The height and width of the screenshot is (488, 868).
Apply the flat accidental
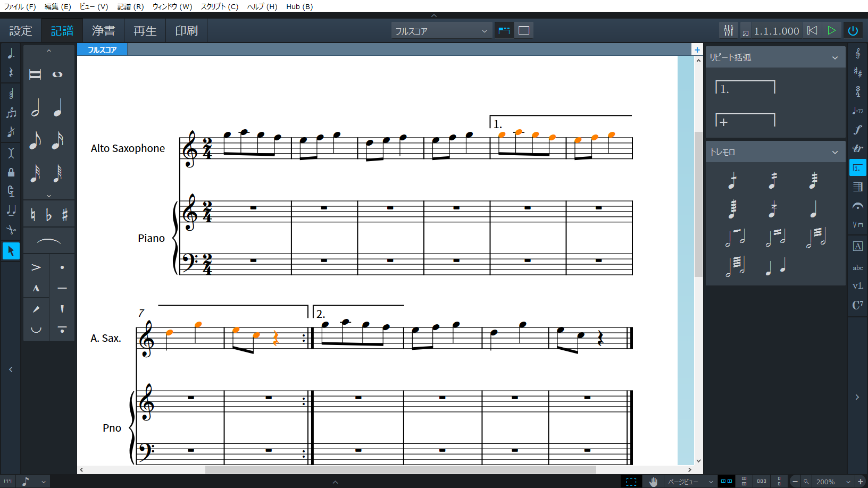[x=49, y=215]
